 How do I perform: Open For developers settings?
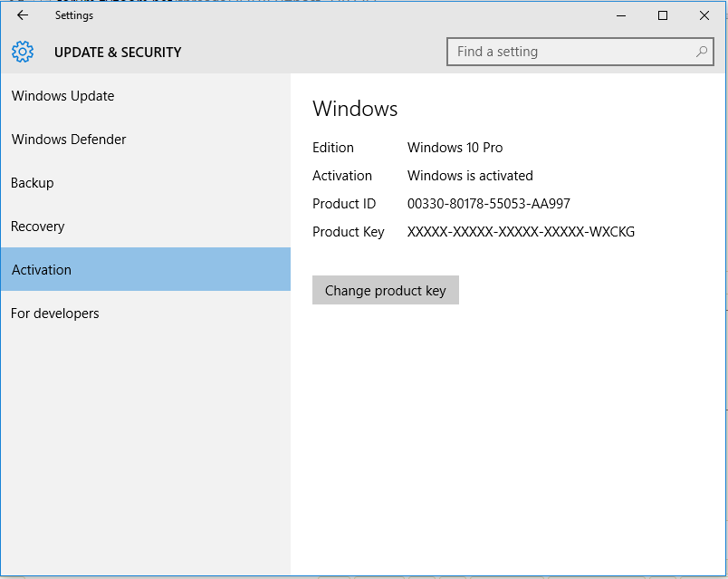[145, 314]
